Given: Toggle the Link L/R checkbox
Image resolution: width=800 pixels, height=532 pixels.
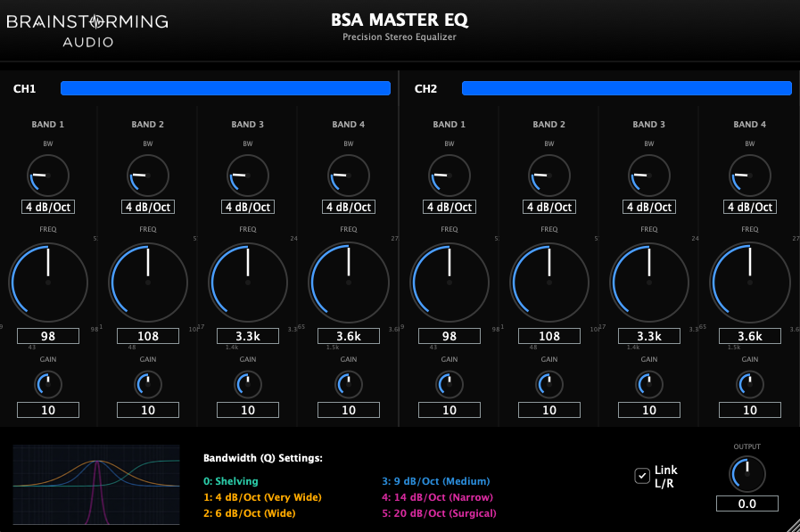Looking at the screenshot, I should click(642, 476).
